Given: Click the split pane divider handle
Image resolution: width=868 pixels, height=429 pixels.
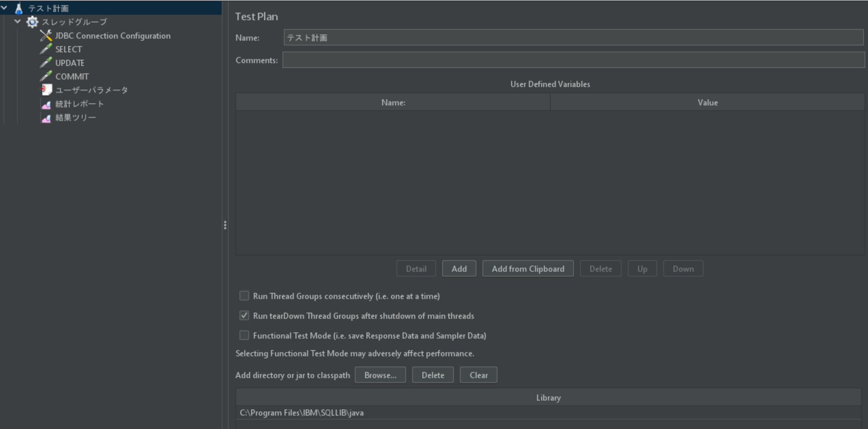Looking at the screenshot, I should click(225, 225).
